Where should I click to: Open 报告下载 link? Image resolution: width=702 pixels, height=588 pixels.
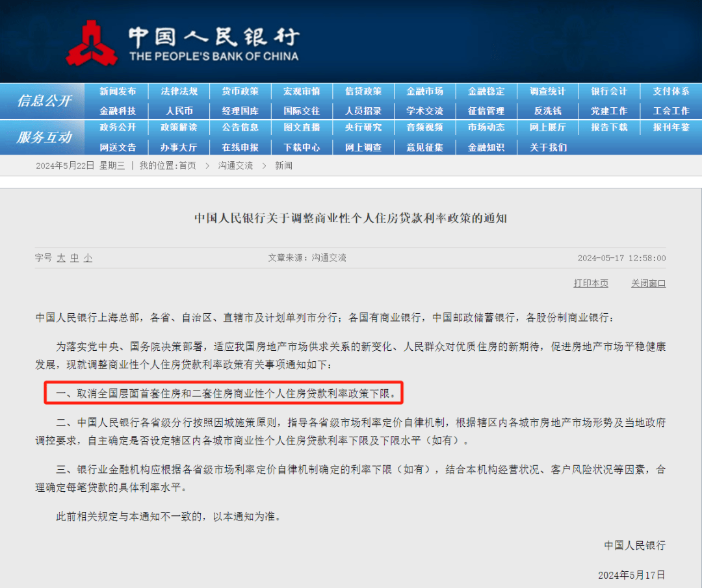click(x=609, y=127)
